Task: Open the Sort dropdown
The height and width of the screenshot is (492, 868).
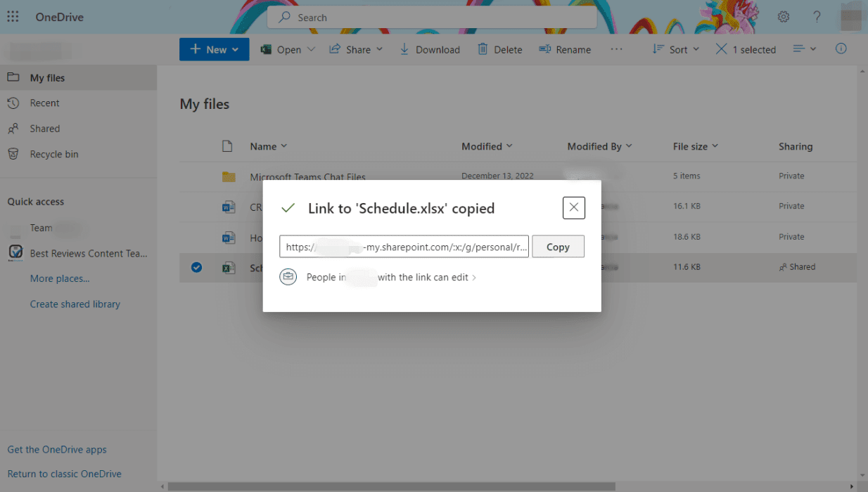Action: point(675,49)
